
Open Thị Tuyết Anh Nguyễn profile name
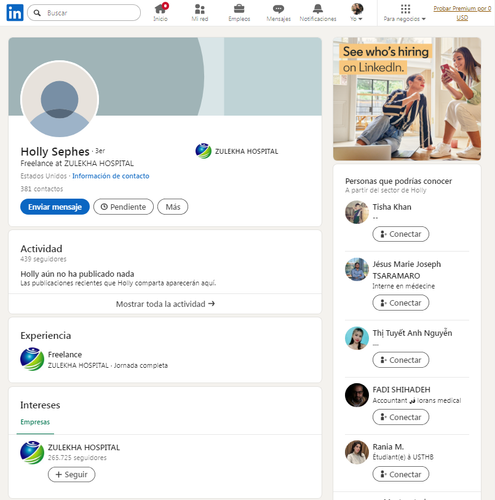click(x=412, y=333)
